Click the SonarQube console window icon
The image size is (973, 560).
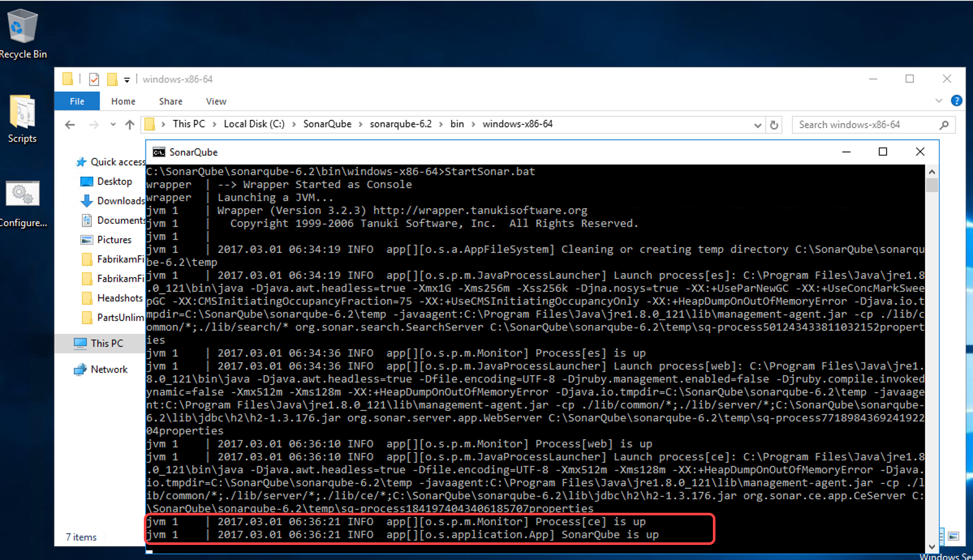[159, 152]
